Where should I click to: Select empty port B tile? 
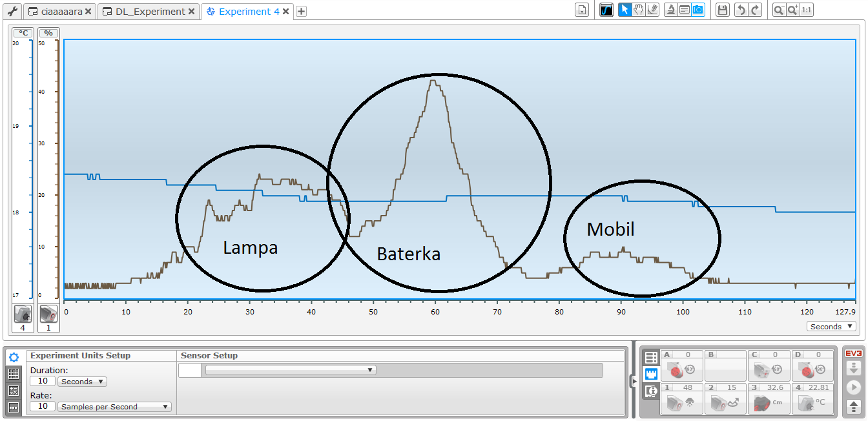[725, 365]
